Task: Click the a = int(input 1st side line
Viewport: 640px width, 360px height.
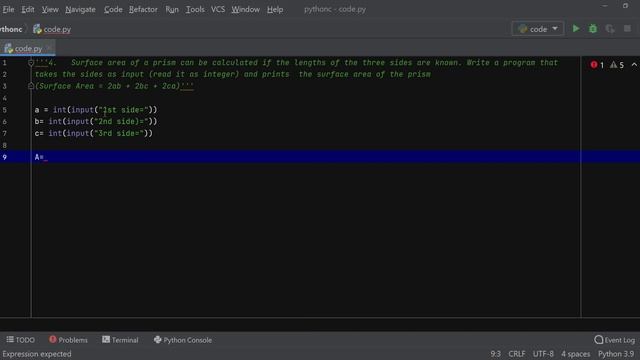Action: [96, 110]
